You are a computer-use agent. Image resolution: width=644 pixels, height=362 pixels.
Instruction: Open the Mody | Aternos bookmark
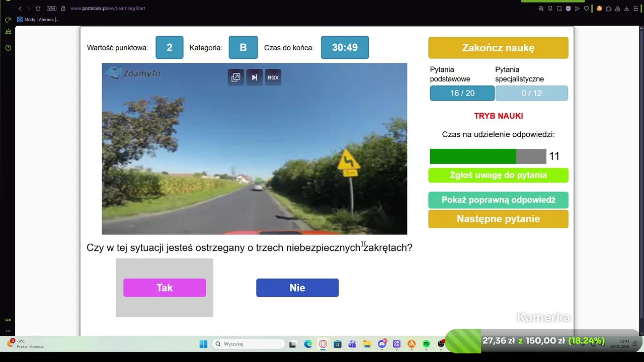point(38,20)
